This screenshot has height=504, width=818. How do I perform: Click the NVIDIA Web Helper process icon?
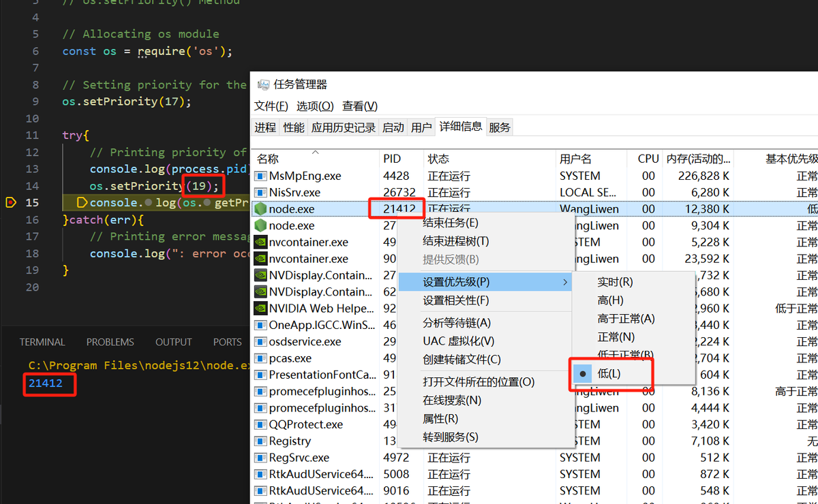[260, 309]
